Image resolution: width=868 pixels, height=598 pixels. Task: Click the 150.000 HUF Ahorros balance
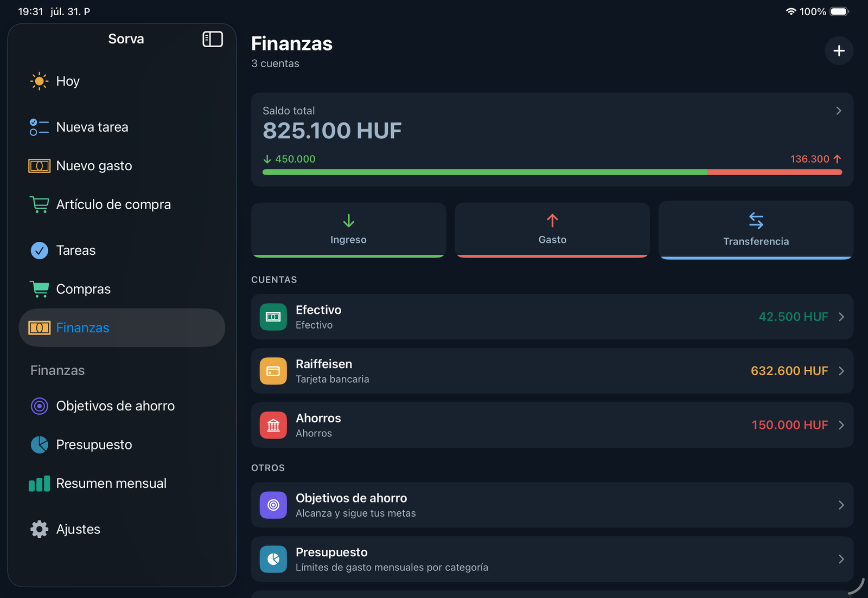point(790,426)
